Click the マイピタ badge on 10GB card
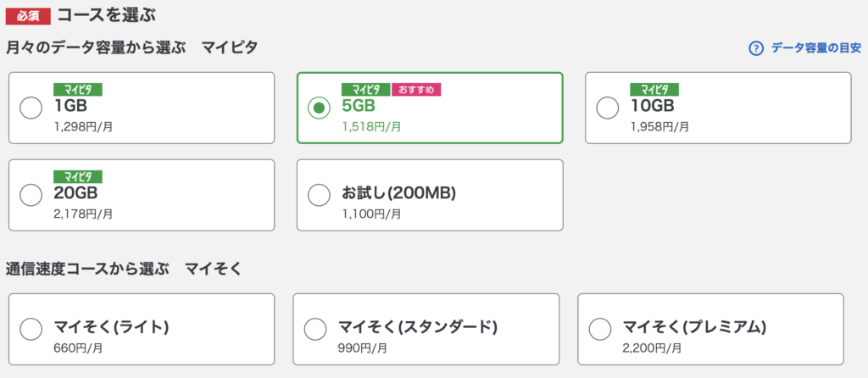868x378 pixels. [654, 90]
